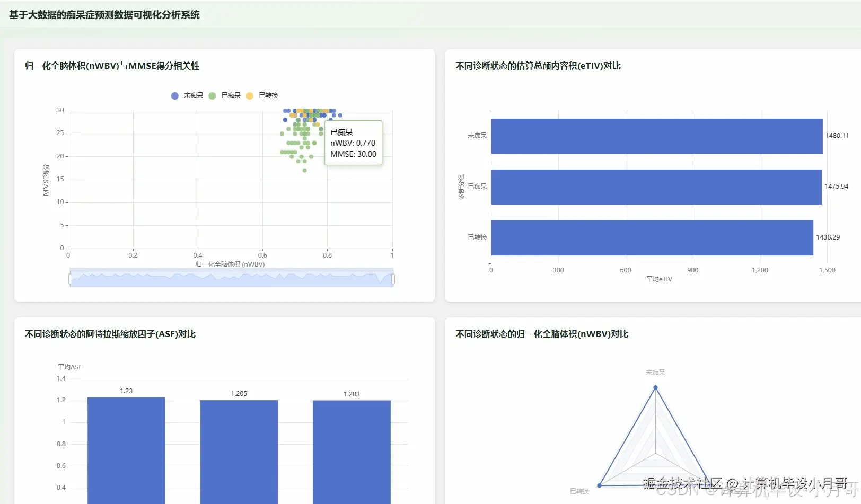The width and height of the screenshot is (861, 504).
Task: Click the eTIV对比 chart title
Action: pos(538,66)
